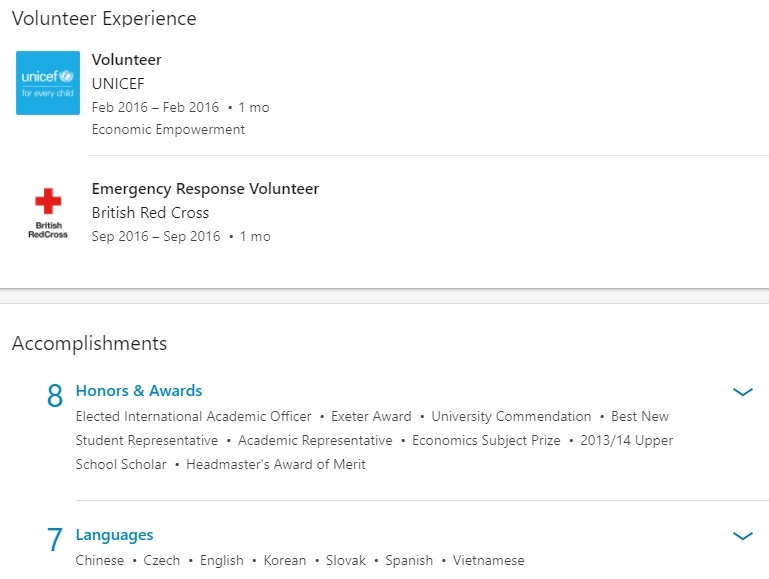Click the Vietnamese language entry
This screenshot has height=579, width=769.
(x=488, y=561)
